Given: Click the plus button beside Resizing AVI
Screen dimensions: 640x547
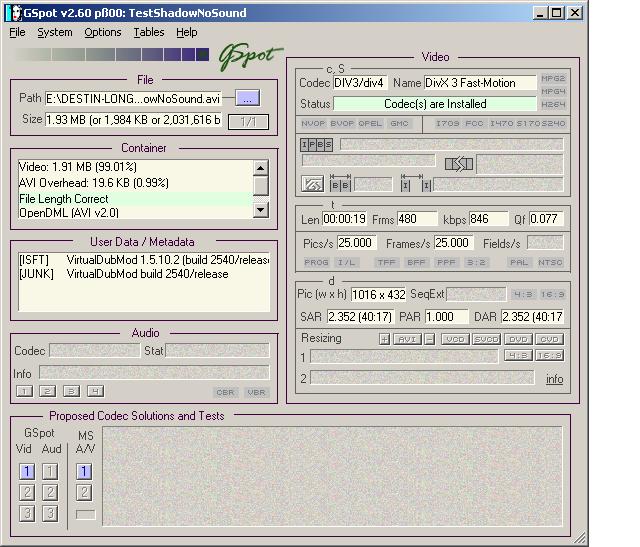Looking at the screenshot, I should click(384, 339).
